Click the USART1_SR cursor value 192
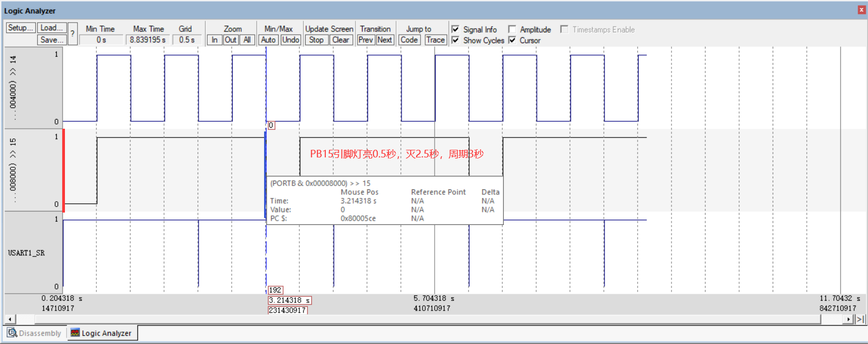 pos(275,290)
